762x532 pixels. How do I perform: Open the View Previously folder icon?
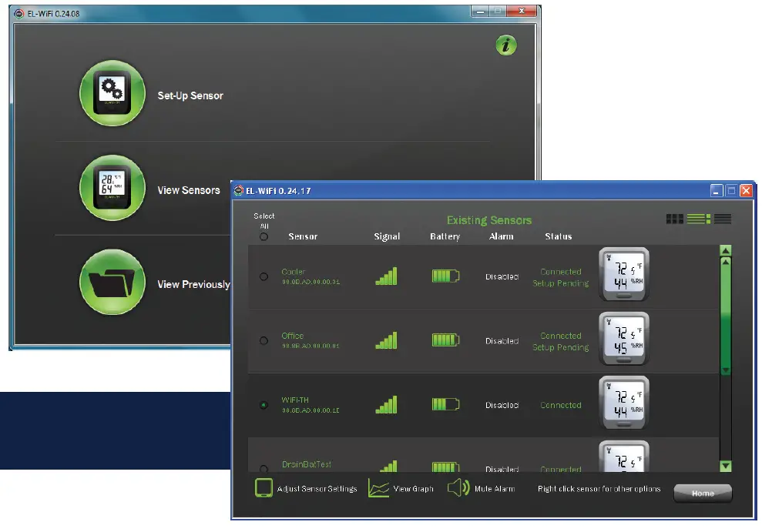[112, 282]
